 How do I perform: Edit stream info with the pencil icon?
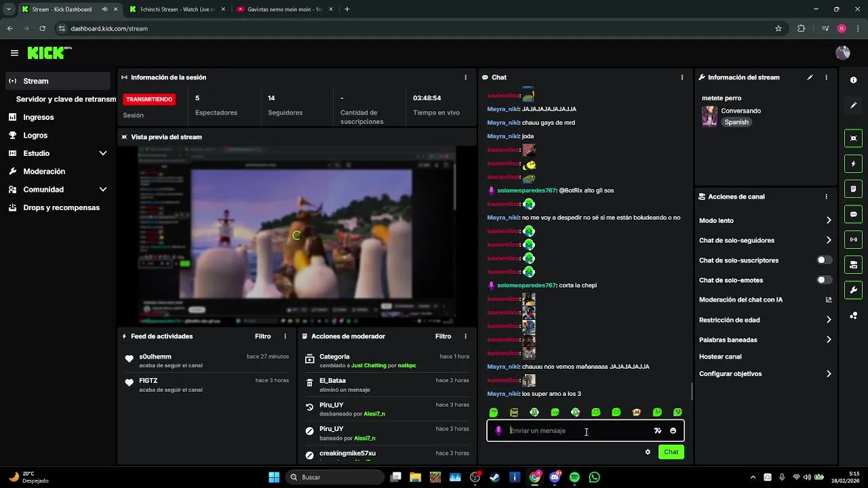810,77
